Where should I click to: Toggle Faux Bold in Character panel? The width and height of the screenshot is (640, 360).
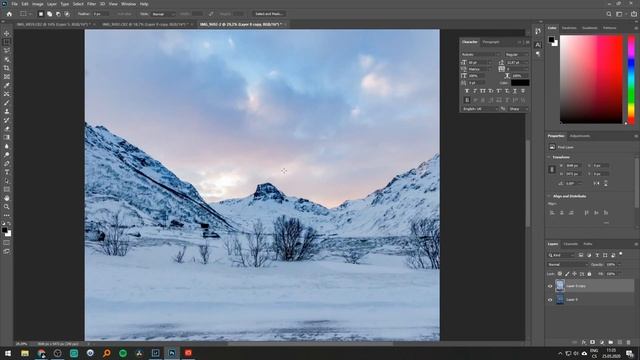click(467, 91)
